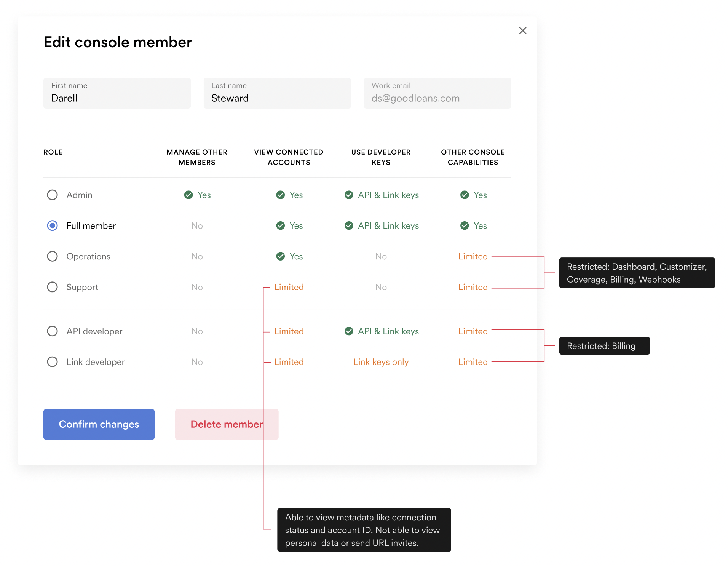The width and height of the screenshot is (728, 566).
Task: Pick the Support role radio button
Action: tap(52, 287)
